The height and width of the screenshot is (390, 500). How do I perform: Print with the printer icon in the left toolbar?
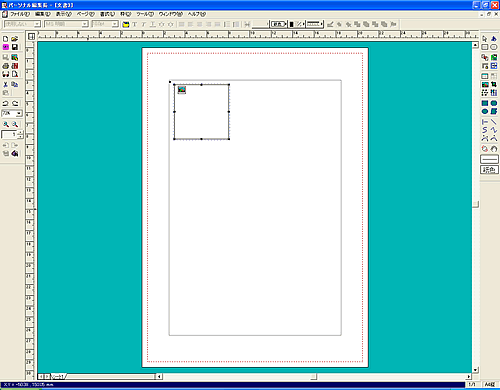point(5,66)
